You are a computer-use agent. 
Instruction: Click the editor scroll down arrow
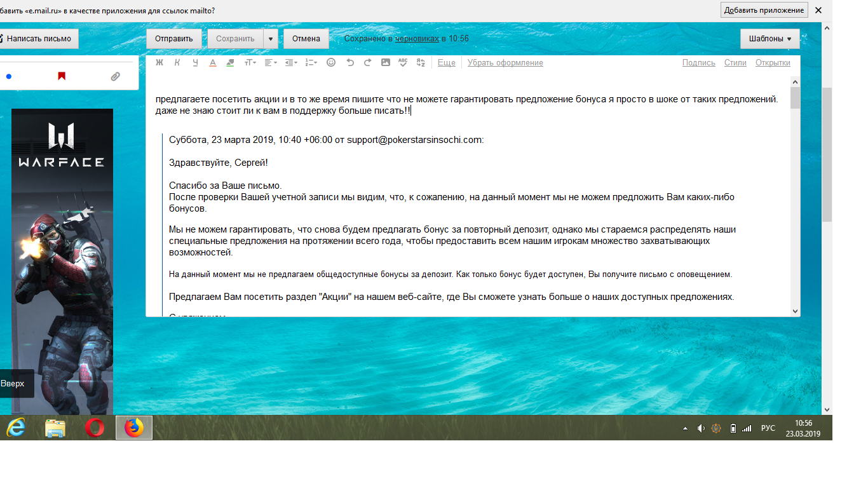[x=795, y=311]
